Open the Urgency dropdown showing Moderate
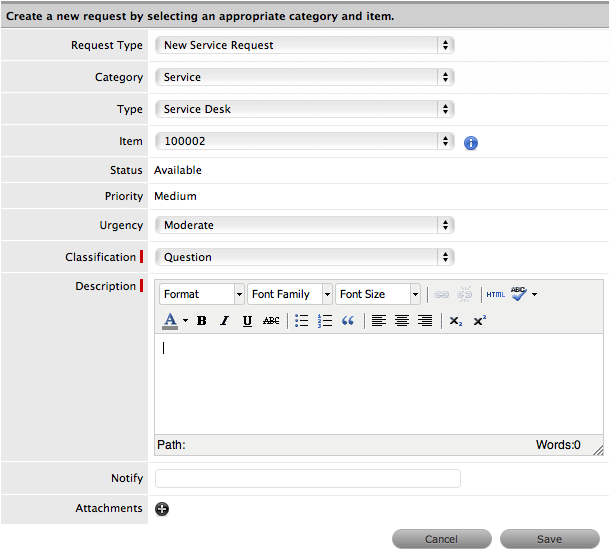Image resolution: width=611 pixels, height=559 pixels. click(305, 225)
